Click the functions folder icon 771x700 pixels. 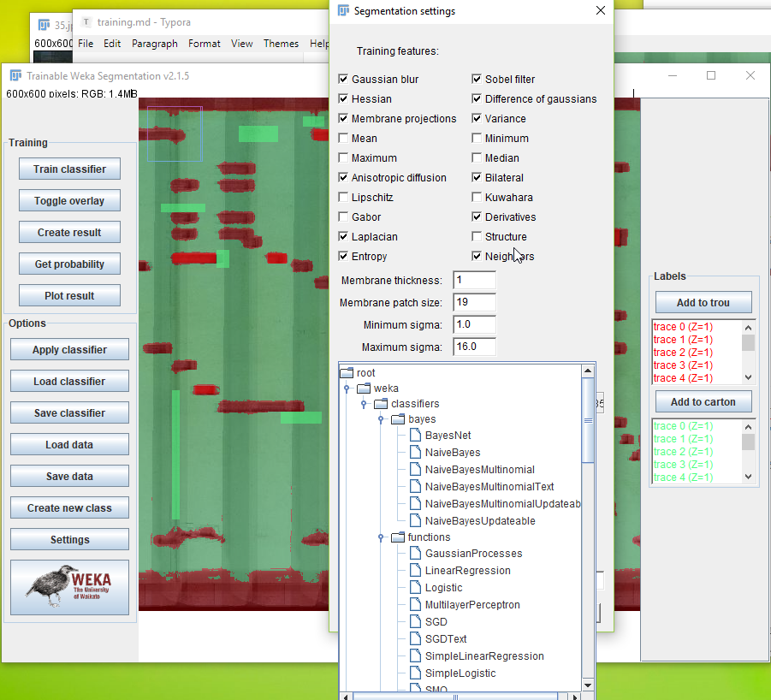(398, 537)
